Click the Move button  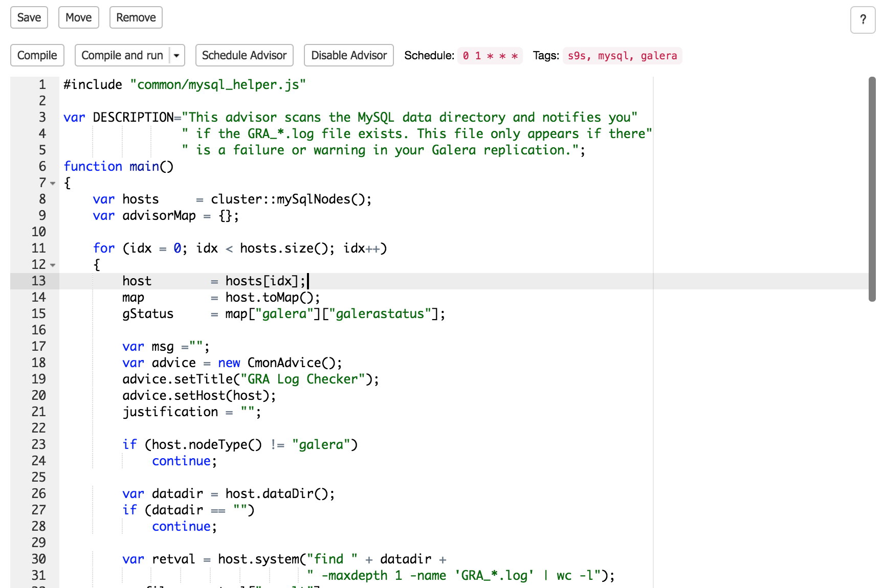(x=78, y=17)
